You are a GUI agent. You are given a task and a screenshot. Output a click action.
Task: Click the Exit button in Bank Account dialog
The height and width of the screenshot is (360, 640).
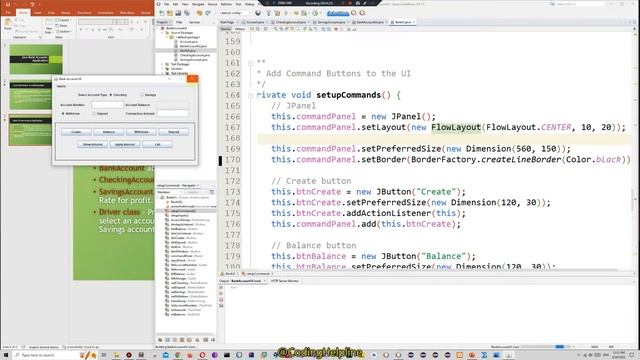click(157, 144)
